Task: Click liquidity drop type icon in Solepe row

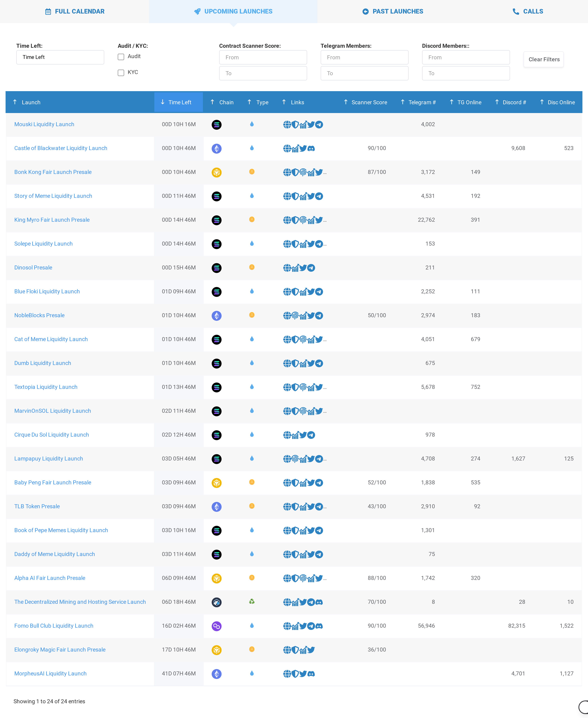Action: (252, 244)
